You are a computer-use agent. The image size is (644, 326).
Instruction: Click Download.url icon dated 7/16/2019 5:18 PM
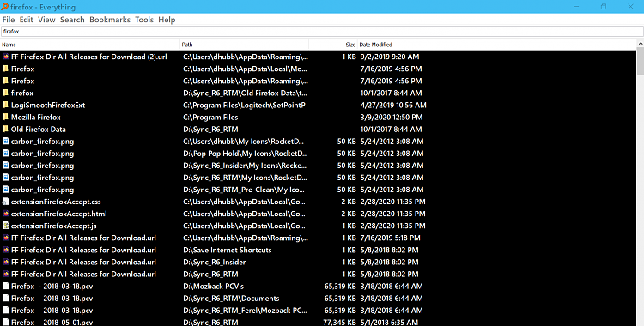(x=6, y=238)
